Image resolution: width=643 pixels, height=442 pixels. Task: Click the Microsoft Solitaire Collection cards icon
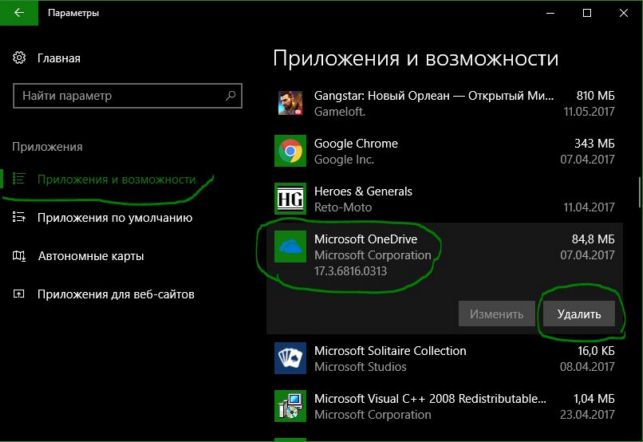[290, 358]
